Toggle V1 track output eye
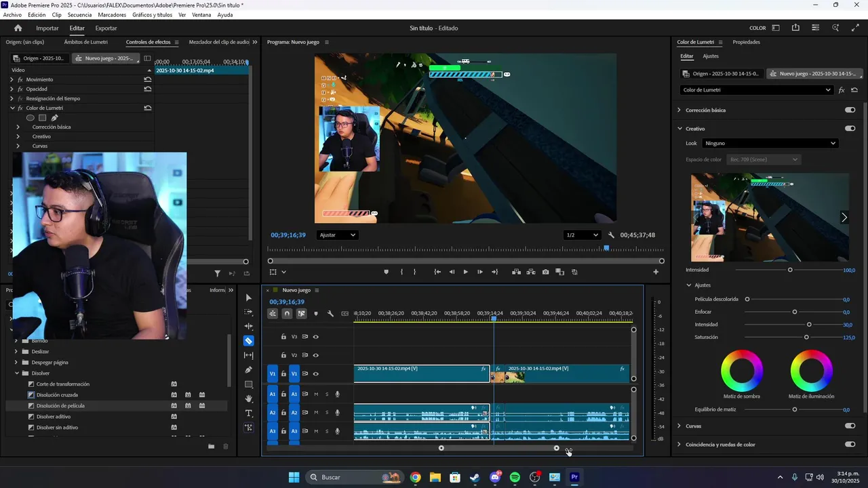Screen dimensions: 868x488 pyautogui.click(x=315, y=374)
